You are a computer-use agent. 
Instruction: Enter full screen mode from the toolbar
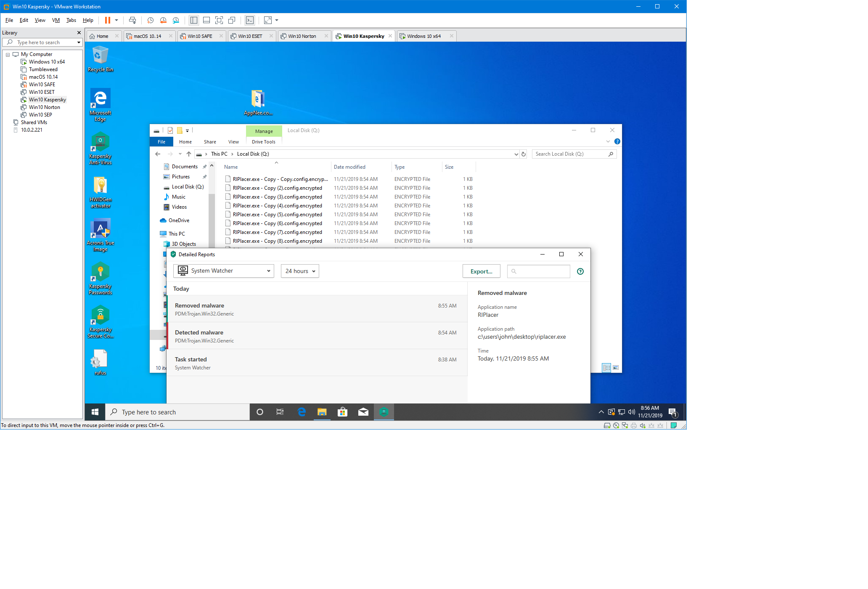pyautogui.click(x=219, y=20)
